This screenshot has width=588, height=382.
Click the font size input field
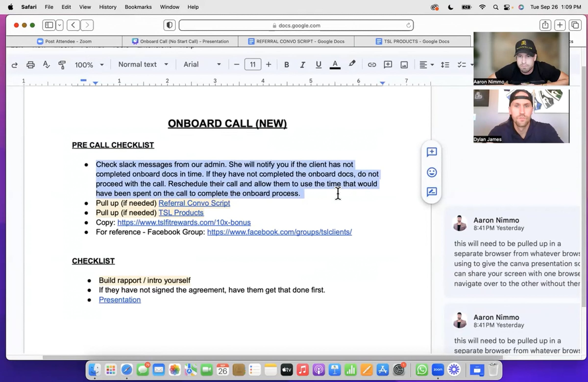click(x=253, y=64)
